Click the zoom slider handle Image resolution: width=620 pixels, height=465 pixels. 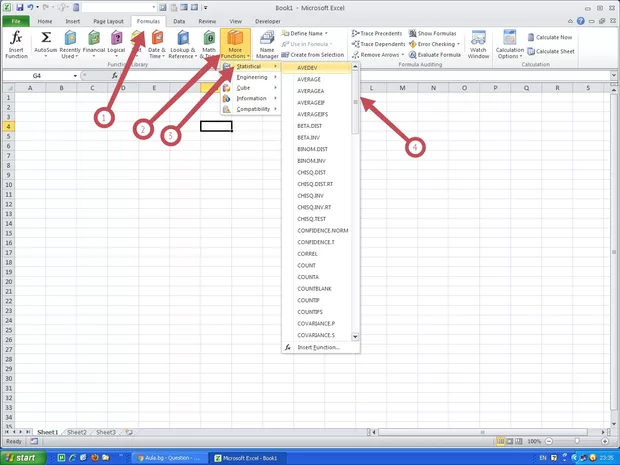pyautogui.click(x=577, y=441)
